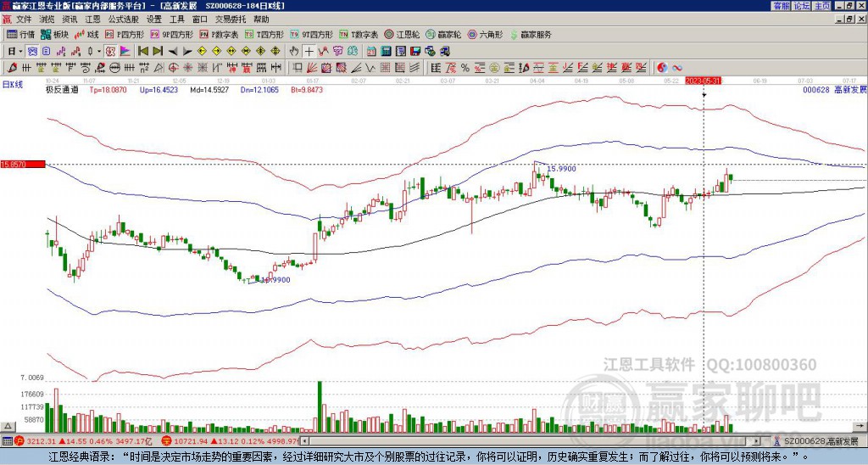Jump to first bar icon

[142, 52]
